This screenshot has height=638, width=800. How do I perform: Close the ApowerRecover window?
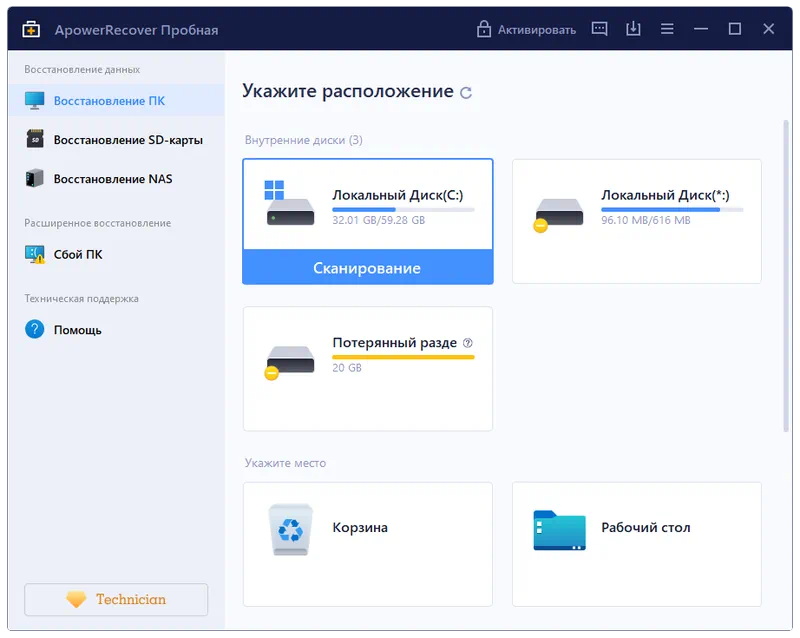(x=768, y=29)
